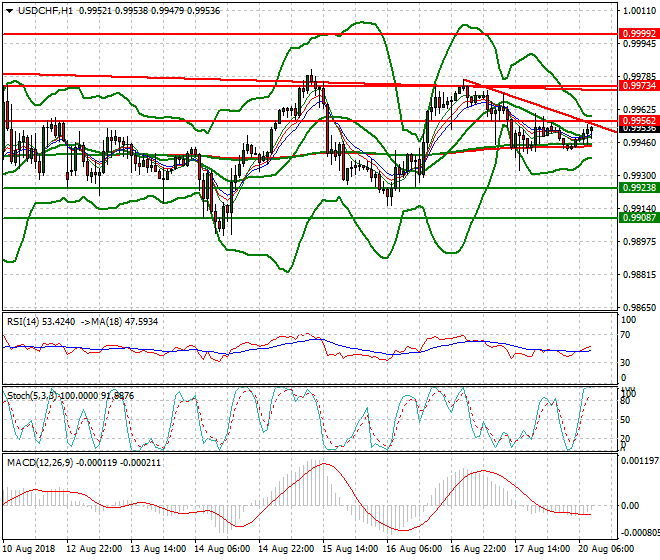Select the red 0.99992 price level label
Screen dimensions: 660x560
pyautogui.click(x=639, y=34)
